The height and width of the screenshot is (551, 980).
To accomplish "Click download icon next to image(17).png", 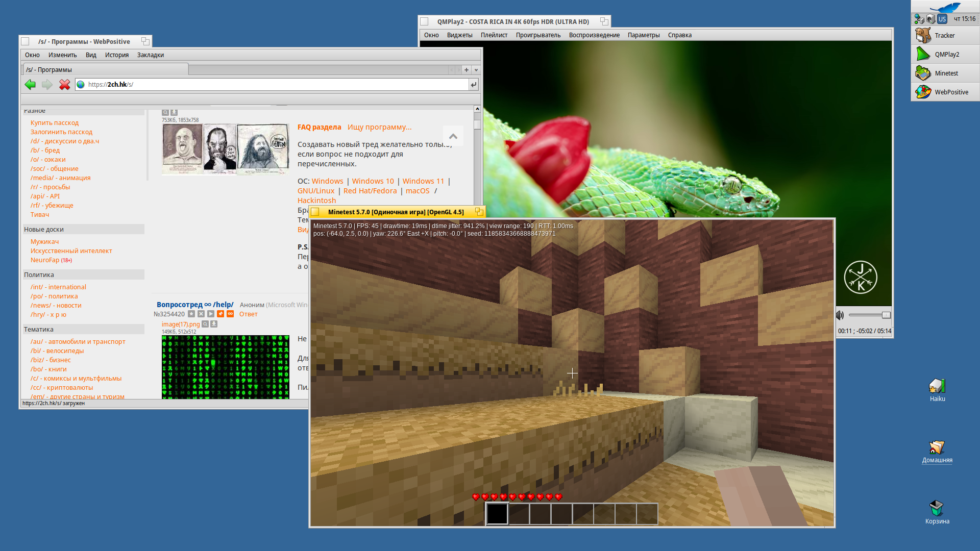I will coord(214,324).
